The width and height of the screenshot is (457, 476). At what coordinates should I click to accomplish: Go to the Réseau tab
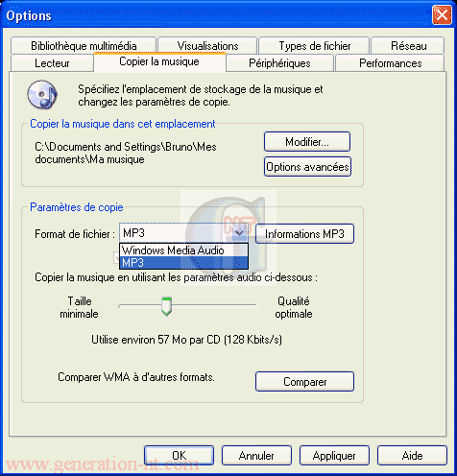coord(408,46)
